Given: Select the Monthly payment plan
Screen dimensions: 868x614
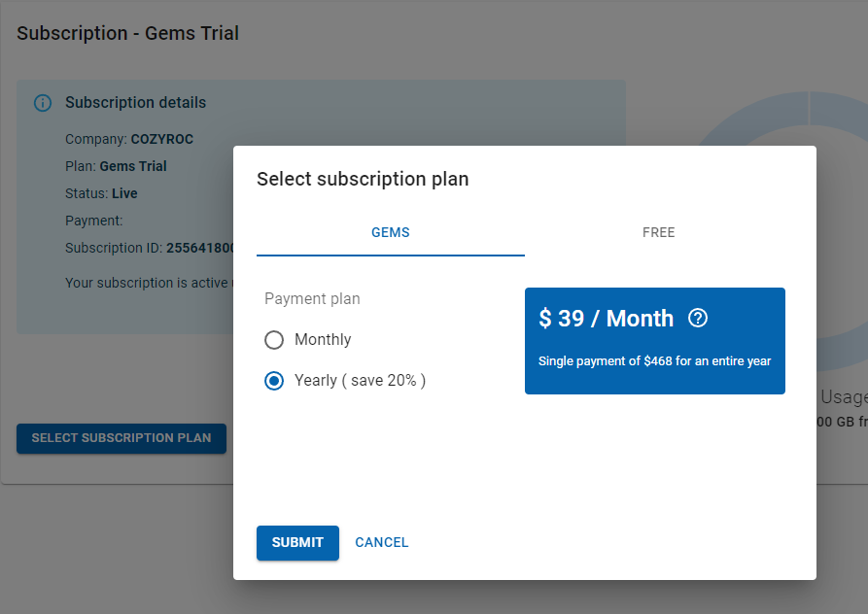Looking at the screenshot, I should [x=274, y=340].
